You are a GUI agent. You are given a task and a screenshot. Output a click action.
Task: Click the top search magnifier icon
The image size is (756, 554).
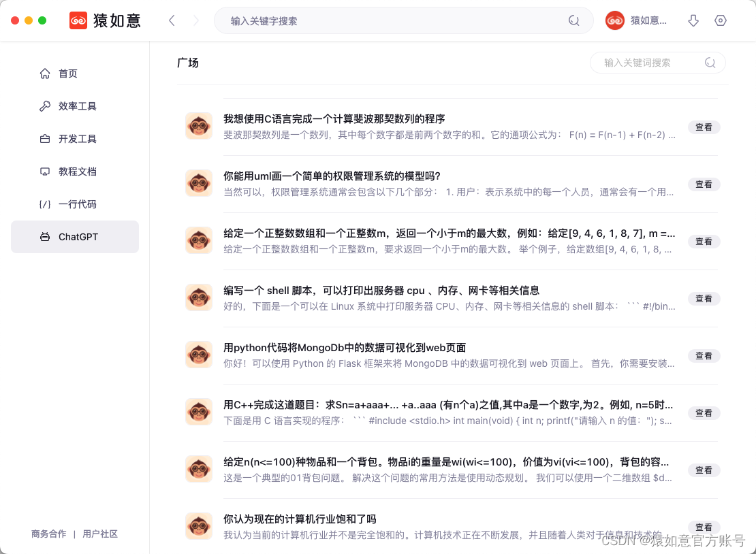pyautogui.click(x=573, y=20)
